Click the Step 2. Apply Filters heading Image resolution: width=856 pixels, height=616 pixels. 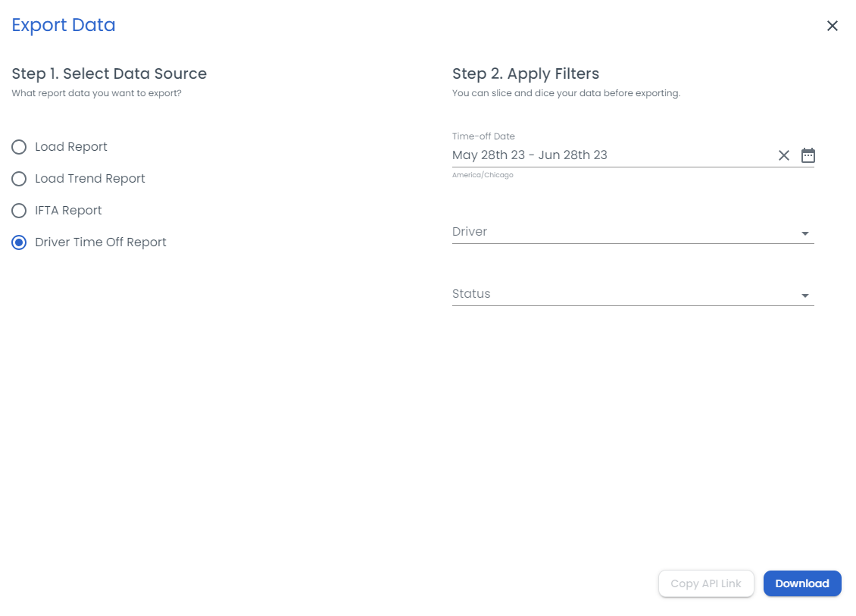pyautogui.click(x=525, y=73)
